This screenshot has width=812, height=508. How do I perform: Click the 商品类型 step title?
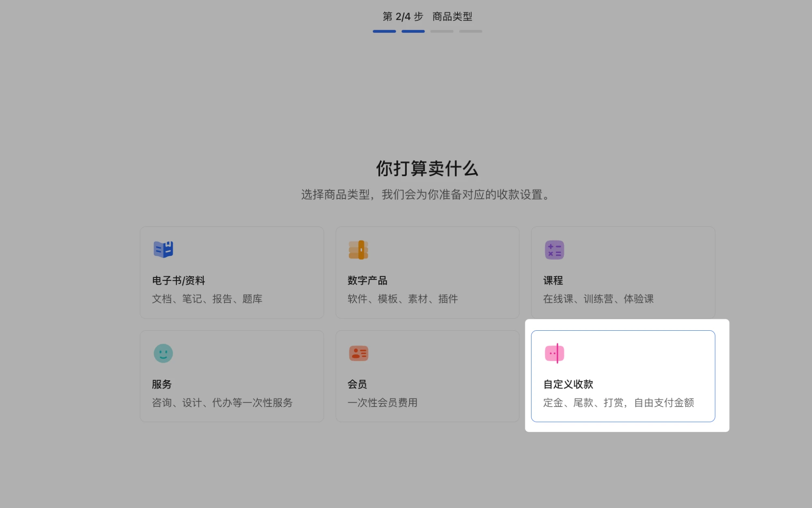click(452, 17)
